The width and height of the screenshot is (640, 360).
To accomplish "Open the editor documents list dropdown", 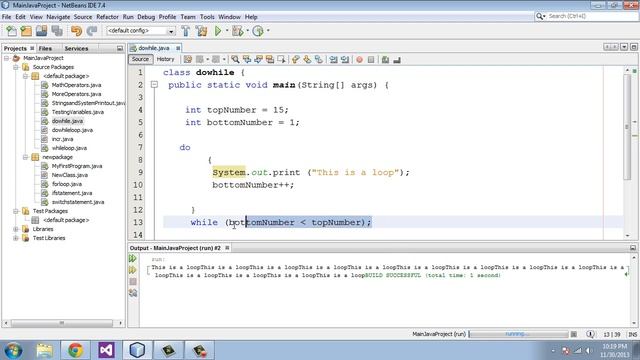I will [x=624, y=47].
